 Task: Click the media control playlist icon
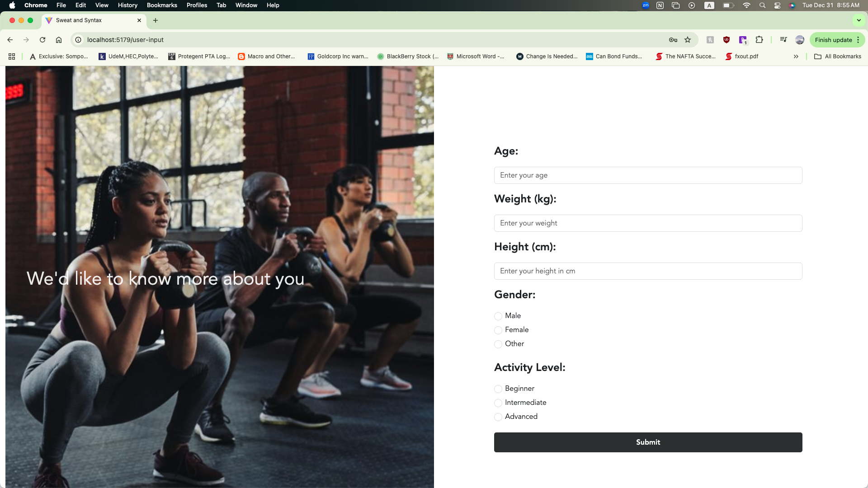point(783,40)
